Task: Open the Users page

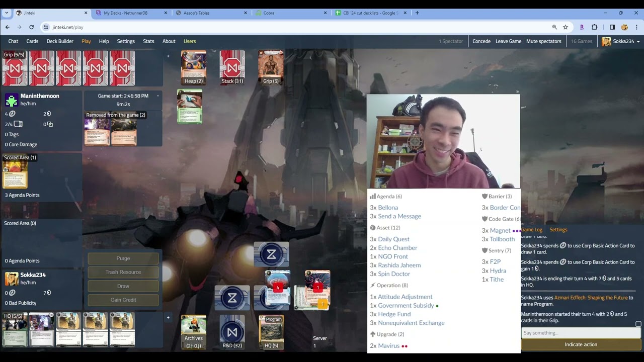Action: pyautogui.click(x=190, y=41)
